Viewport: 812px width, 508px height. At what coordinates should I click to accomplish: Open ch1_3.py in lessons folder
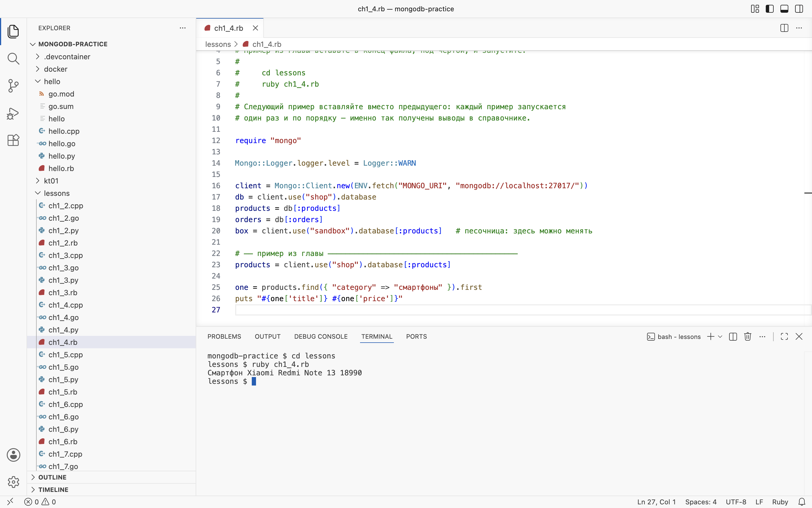(111, 280)
